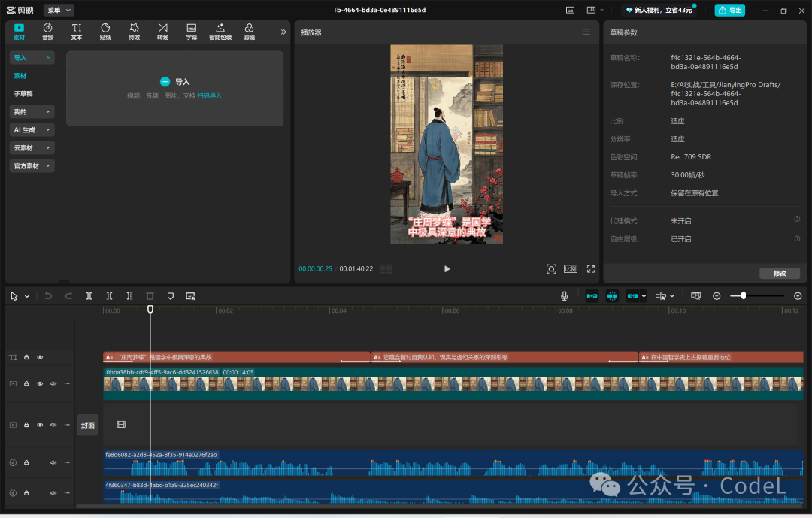Expand the 云素材 sidebar section
812x518 pixels.
[x=32, y=148]
